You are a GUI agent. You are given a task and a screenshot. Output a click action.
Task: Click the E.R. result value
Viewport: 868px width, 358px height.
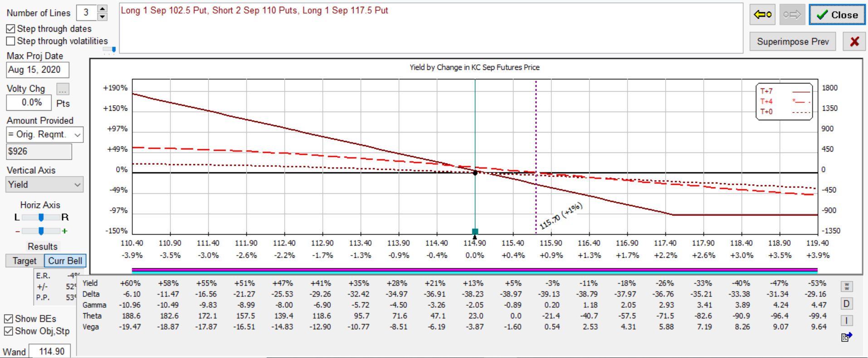[73, 275]
